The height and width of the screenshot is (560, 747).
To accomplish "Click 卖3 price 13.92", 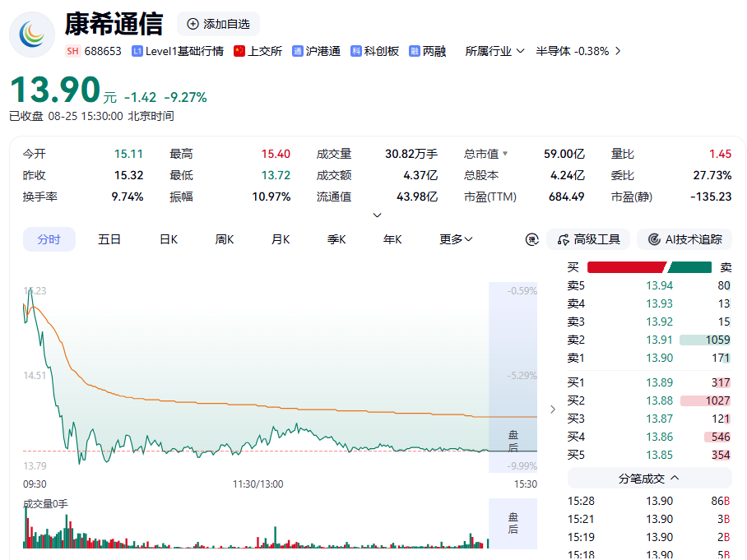I will point(659,322).
